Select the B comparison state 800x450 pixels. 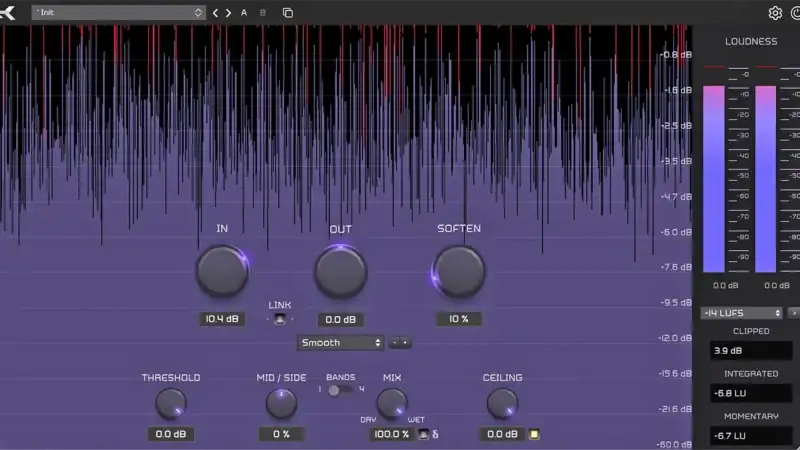click(263, 13)
